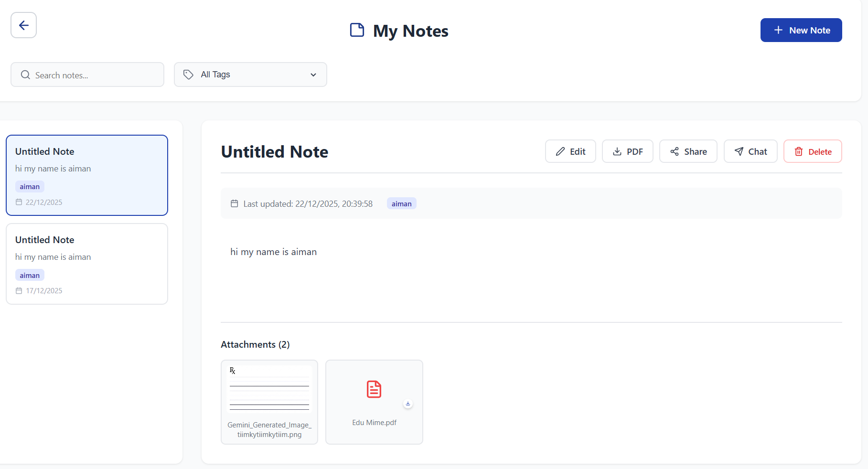Delete the untitled note
This screenshot has height=469, width=868.
(813, 151)
